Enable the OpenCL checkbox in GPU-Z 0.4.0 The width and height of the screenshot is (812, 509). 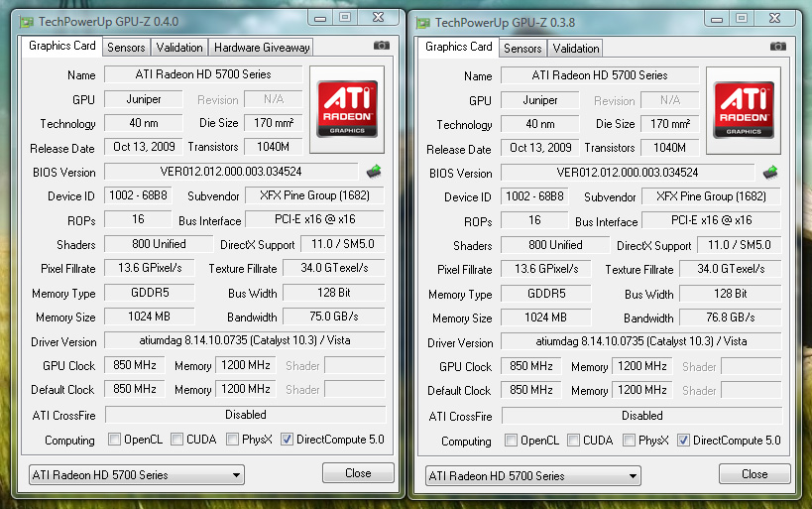(x=115, y=440)
